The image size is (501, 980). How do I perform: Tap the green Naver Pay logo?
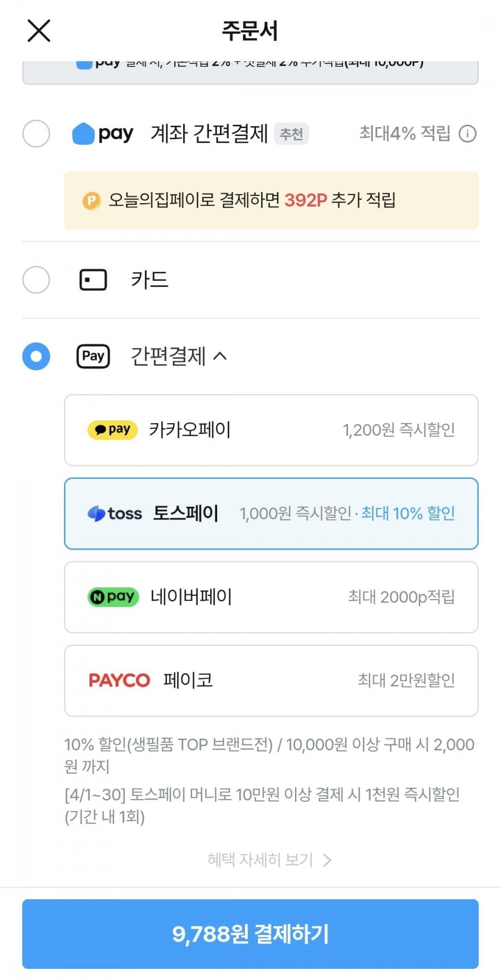pos(114,597)
